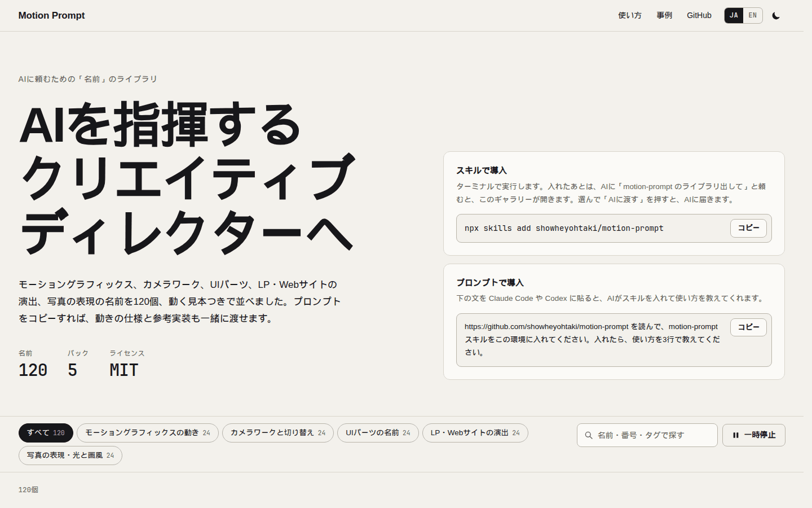Copy the npx skills add command
The height and width of the screenshot is (508, 812).
point(748,228)
